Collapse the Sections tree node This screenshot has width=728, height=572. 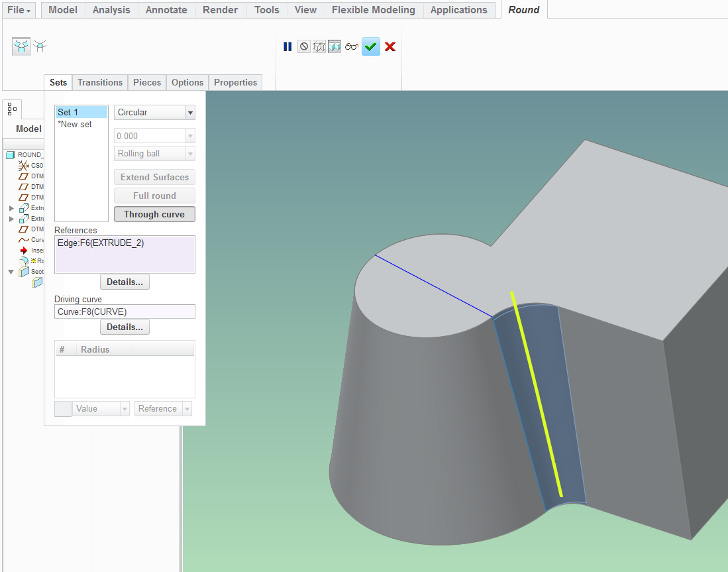point(11,272)
